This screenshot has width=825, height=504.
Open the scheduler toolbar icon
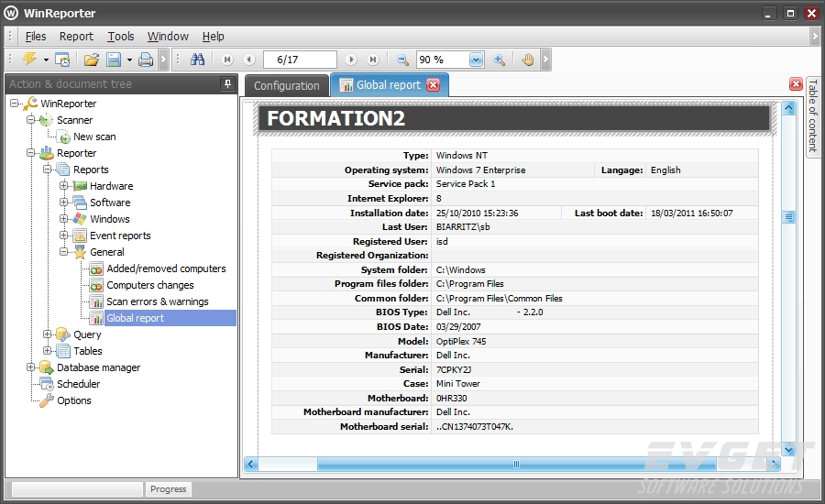click(62, 60)
